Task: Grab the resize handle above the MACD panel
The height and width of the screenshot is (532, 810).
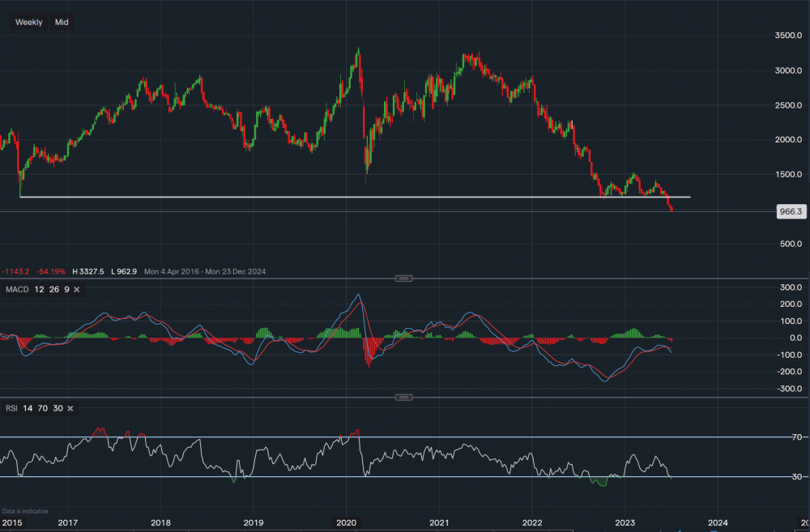Action: tap(403, 278)
